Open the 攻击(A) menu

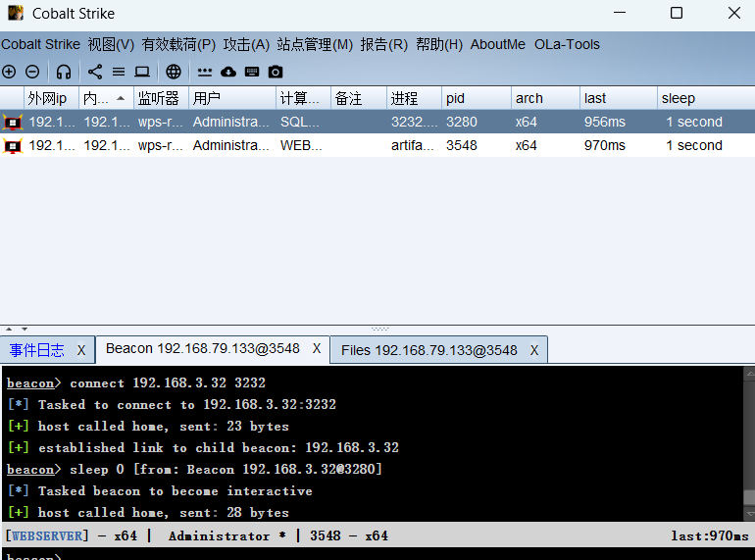[246, 44]
